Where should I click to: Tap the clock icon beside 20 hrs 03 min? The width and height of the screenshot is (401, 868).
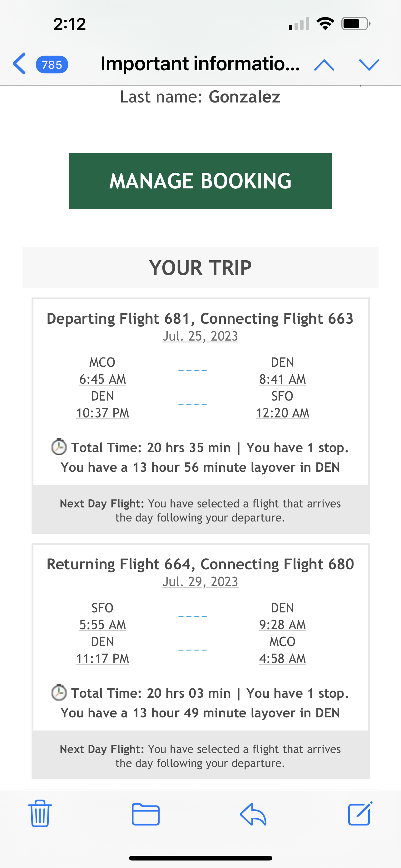point(59,692)
